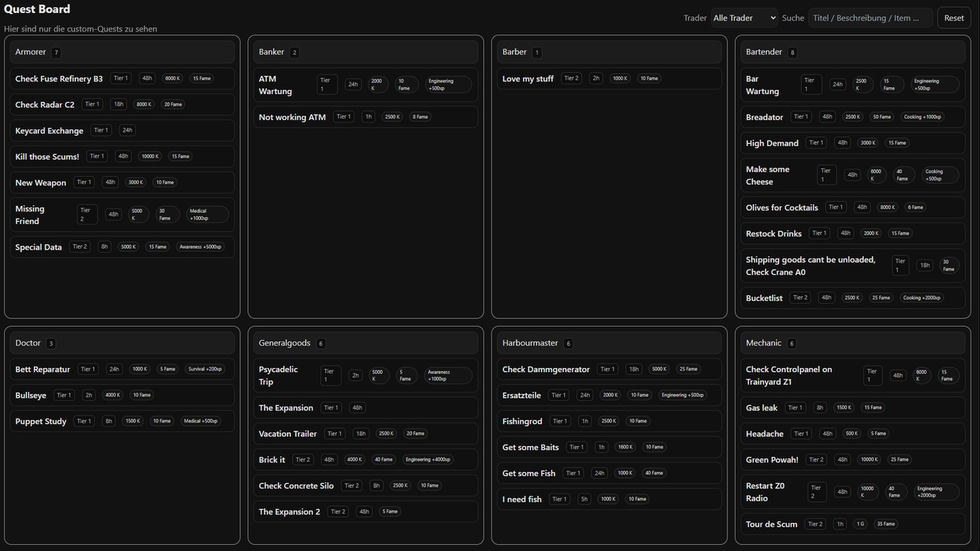Select the Love my stuff quest
This screenshot has width=980, height=551.
click(x=528, y=79)
